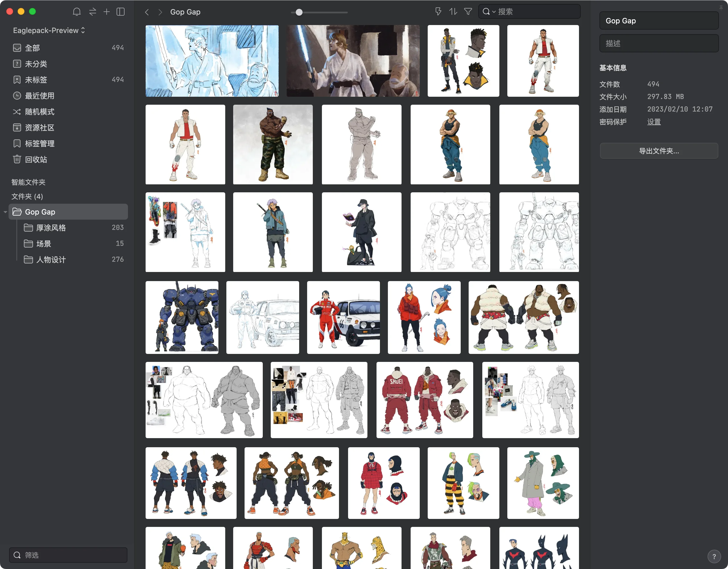Viewport: 728px width, 569px height.
Task: Select 全部 in the sidebar
Action: coord(68,48)
